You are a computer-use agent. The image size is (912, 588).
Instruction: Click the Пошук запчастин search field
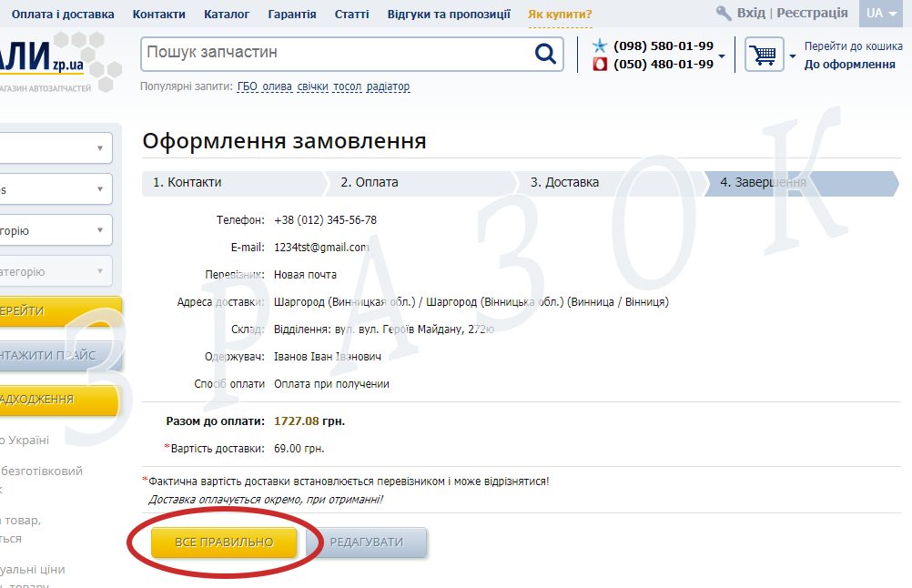[x=337, y=54]
